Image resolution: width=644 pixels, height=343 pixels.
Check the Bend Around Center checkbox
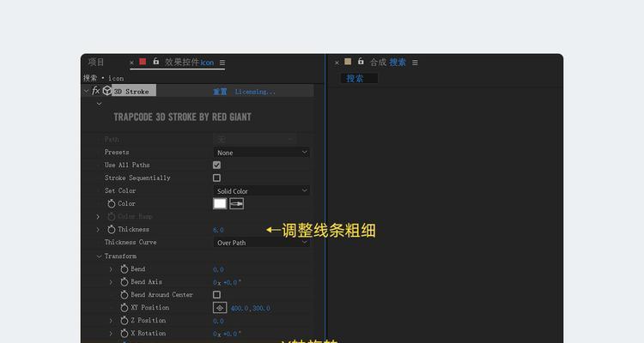click(217, 295)
